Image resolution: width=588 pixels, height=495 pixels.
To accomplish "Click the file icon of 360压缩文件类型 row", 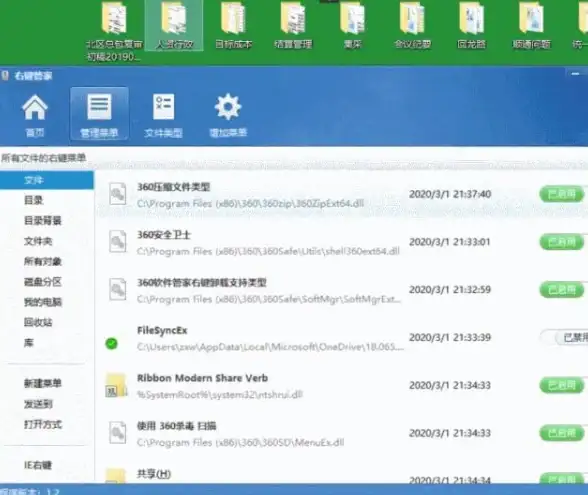I will tap(117, 194).
